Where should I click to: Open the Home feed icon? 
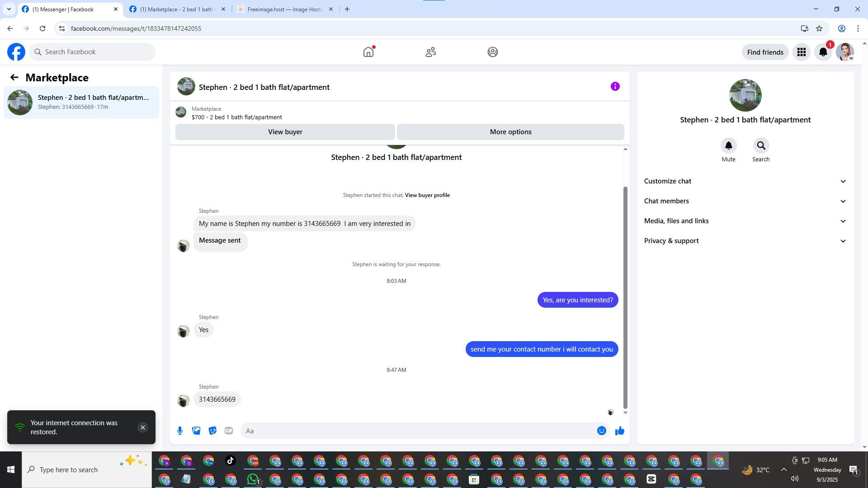368,52
